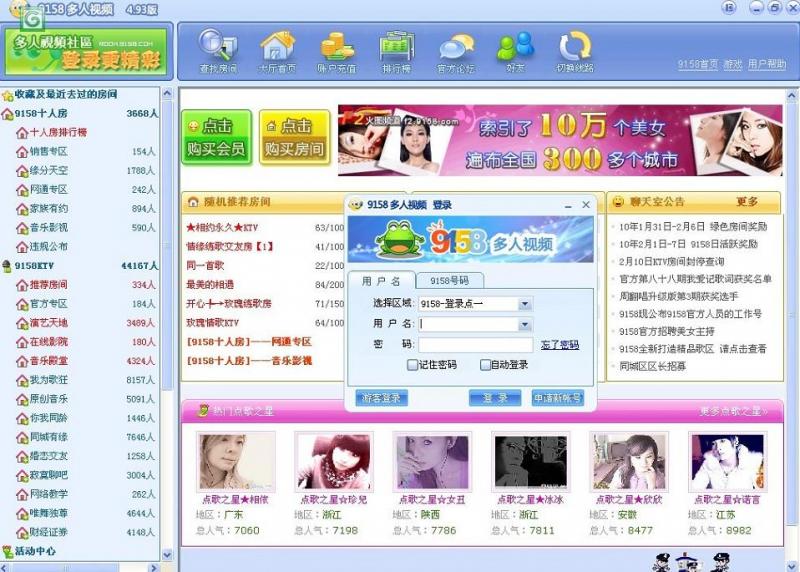Click the 密码 input field
The width and height of the screenshot is (800, 572).
point(476,345)
